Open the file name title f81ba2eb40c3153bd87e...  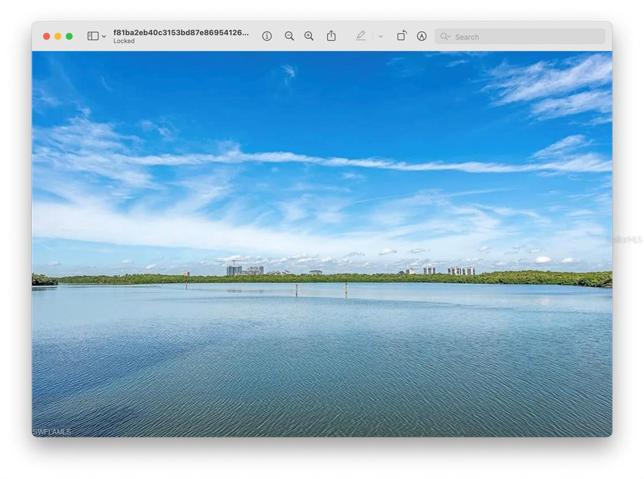tap(181, 33)
